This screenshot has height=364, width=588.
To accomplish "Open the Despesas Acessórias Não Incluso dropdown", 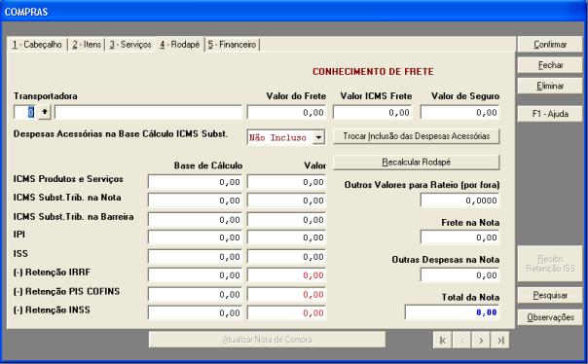I will click(318, 137).
